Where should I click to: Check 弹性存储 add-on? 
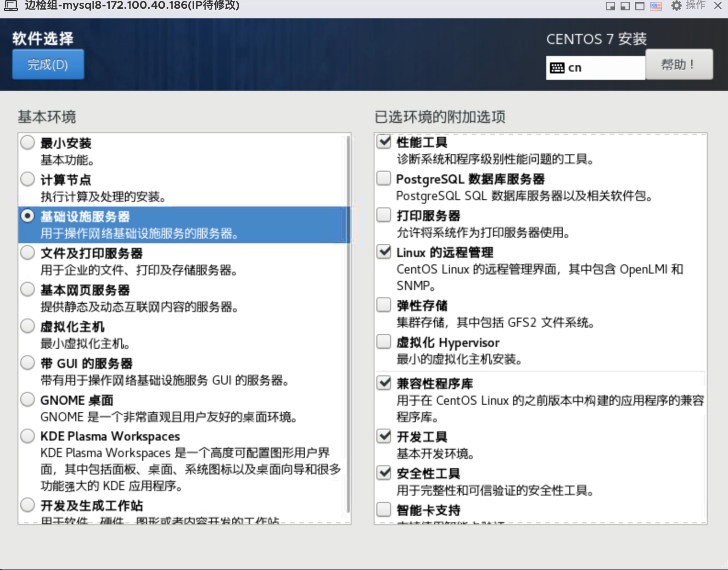click(384, 305)
